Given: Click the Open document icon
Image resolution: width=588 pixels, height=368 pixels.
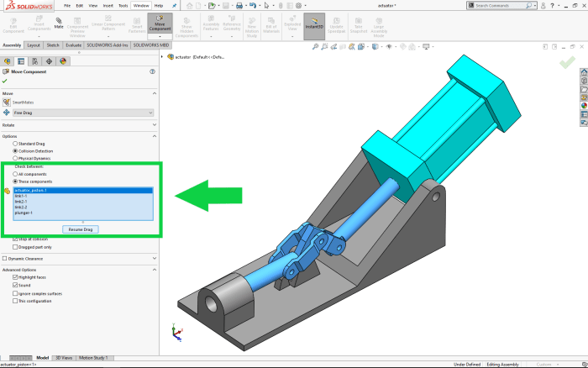Looking at the screenshot, I should click(212, 6).
